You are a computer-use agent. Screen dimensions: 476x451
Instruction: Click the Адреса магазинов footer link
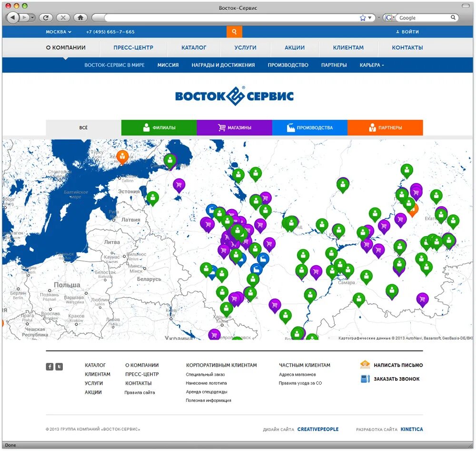tap(297, 374)
